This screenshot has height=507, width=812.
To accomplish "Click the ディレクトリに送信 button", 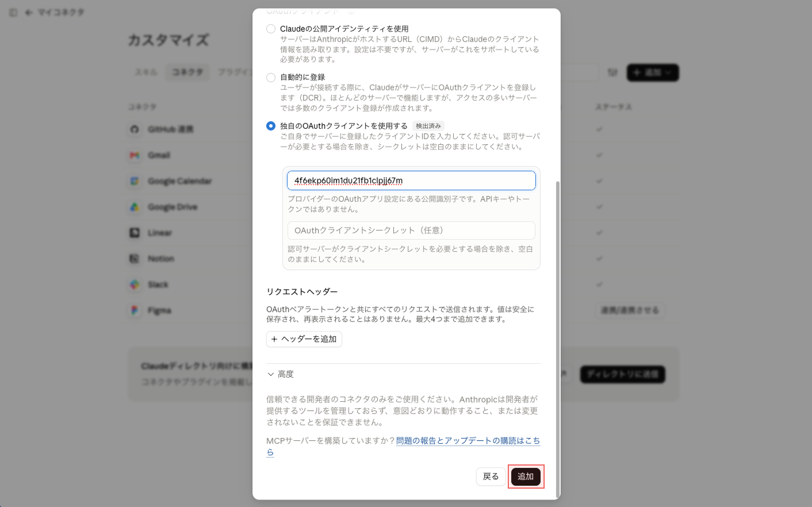I will (623, 374).
